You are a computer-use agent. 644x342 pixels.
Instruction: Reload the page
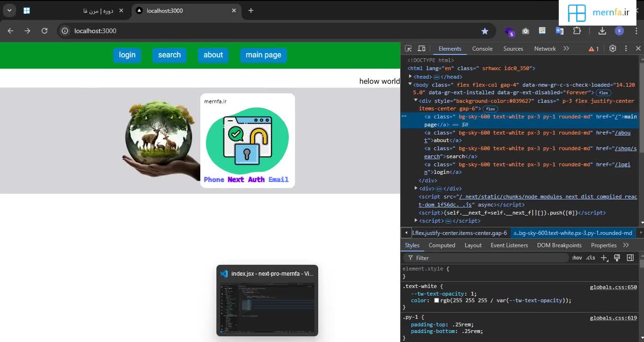45,31
